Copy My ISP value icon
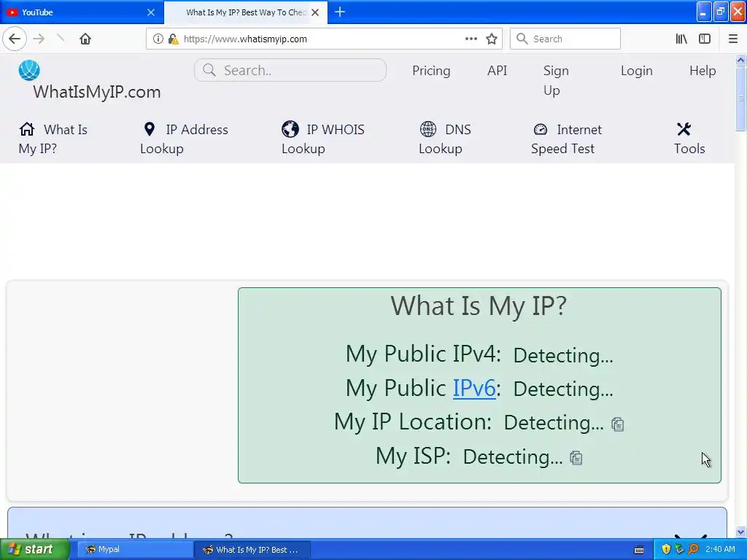This screenshot has width=747, height=560. 576,458
